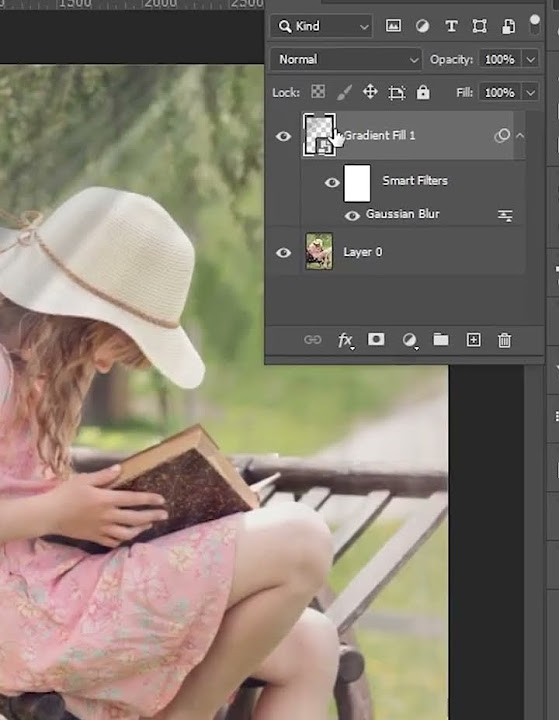Lock all padlock icon
The height and width of the screenshot is (720, 559).
pyautogui.click(x=423, y=92)
